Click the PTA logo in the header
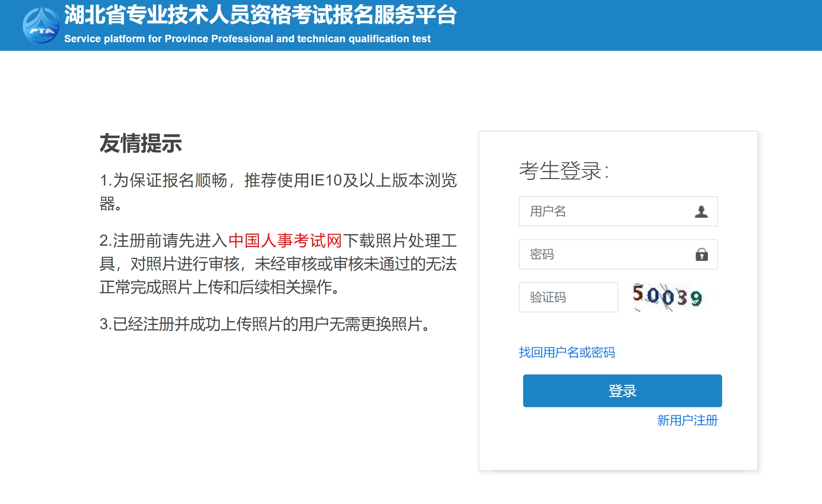This screenshot has height=504, width=822. (x=41, y=25)
